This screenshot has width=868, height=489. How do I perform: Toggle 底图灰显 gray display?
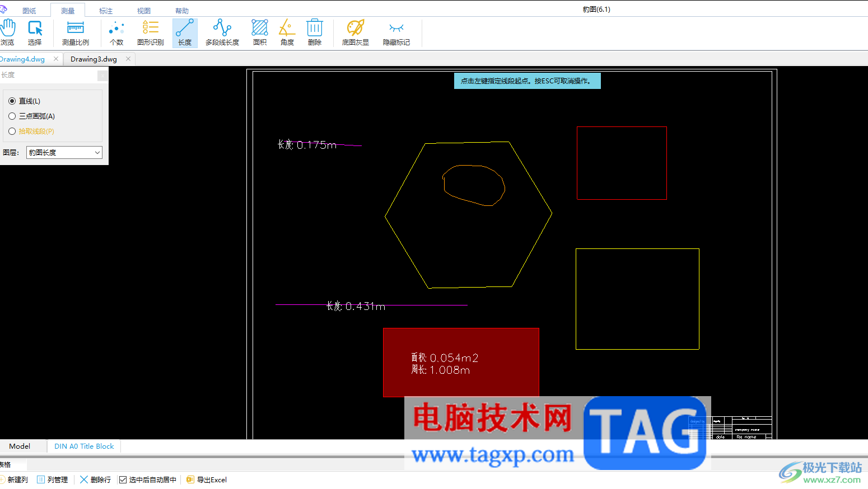coord(356,33)
